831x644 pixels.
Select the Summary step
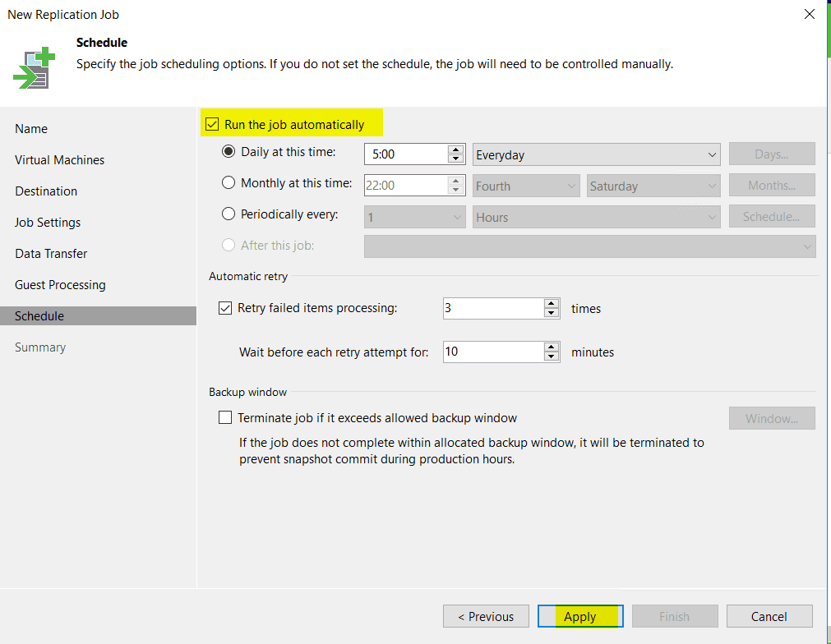(39, 347)
